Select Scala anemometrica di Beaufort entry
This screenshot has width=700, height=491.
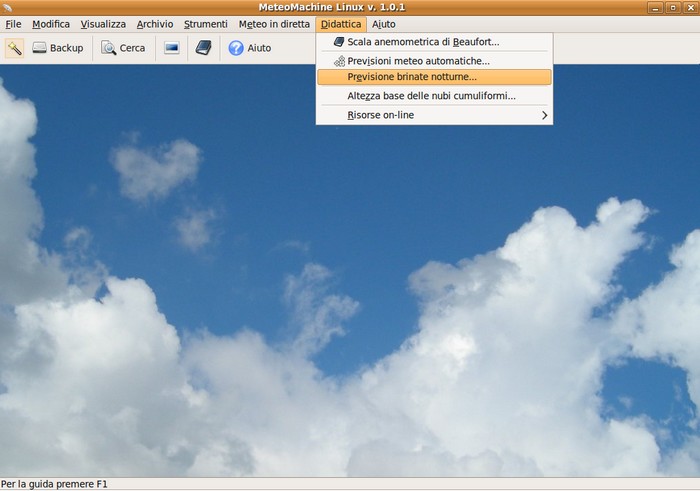point(434,42)
